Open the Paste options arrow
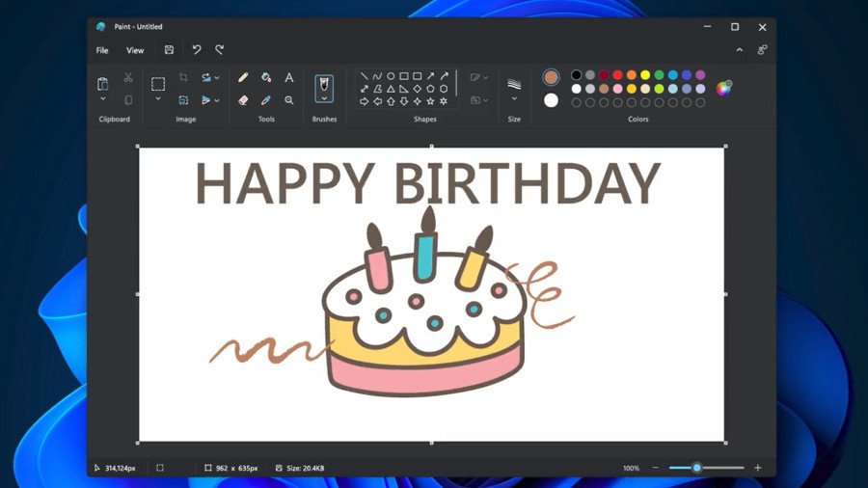The width and height of the screenshot is (868, 488). (103, 98)
